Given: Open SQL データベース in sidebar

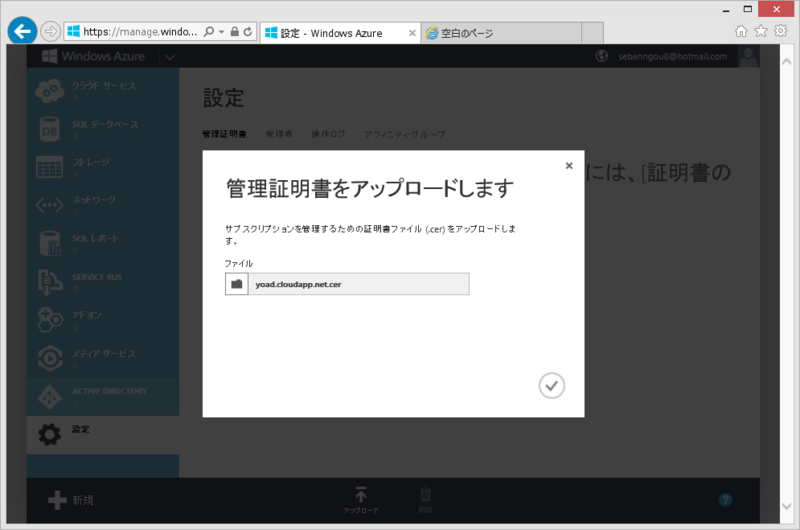Looking at the screenshot, I should (x=103, y=129).
